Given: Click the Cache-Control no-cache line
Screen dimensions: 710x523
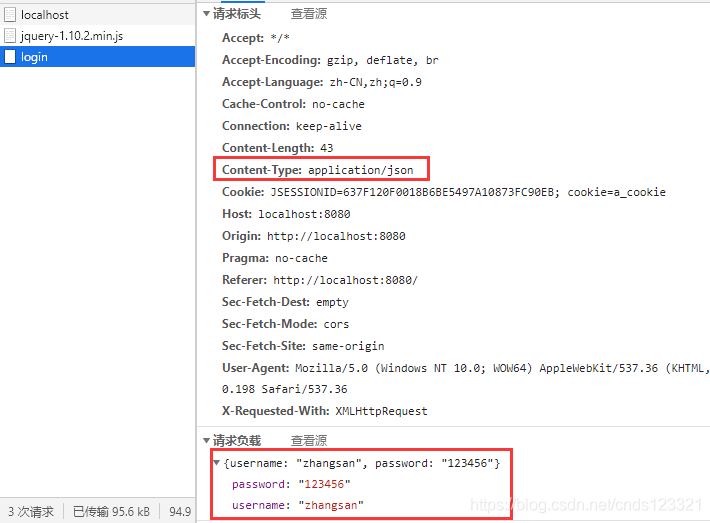Looking at the screenshot, I should [293, 104].
